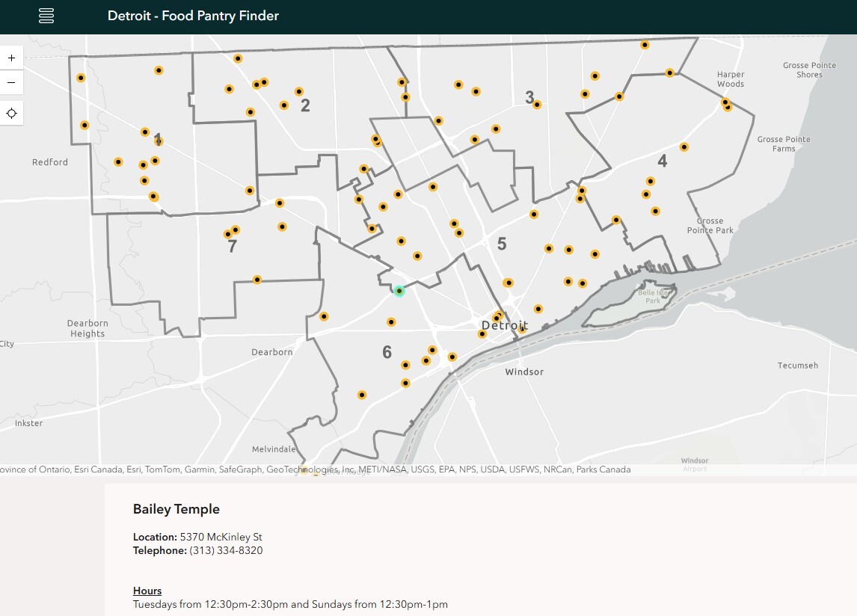Click the Windsor city label

coord(524,372)
